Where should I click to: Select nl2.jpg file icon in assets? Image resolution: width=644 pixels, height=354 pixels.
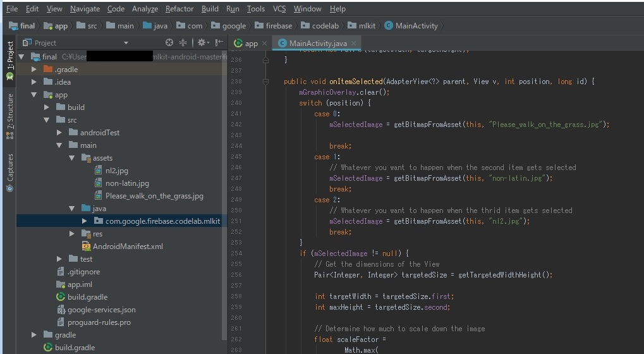click(x=99, y=171)
